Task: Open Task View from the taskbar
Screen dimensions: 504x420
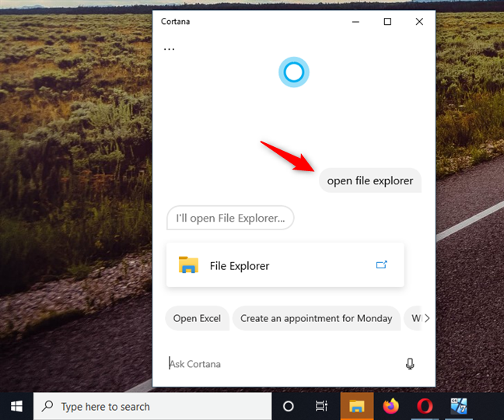Action: click(x=321, y=406)
